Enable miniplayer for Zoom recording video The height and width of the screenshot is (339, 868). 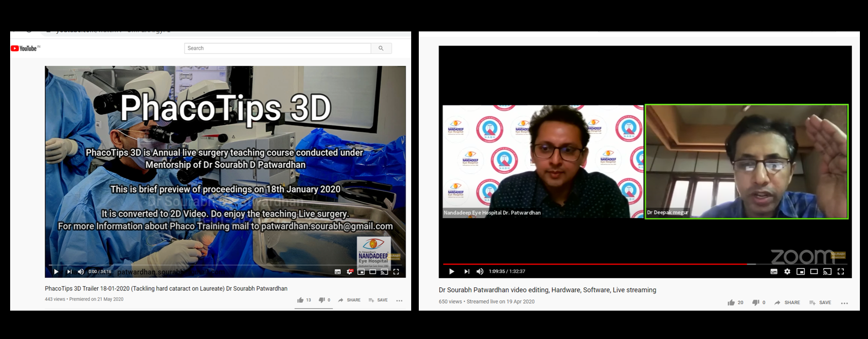coord(801,272)
